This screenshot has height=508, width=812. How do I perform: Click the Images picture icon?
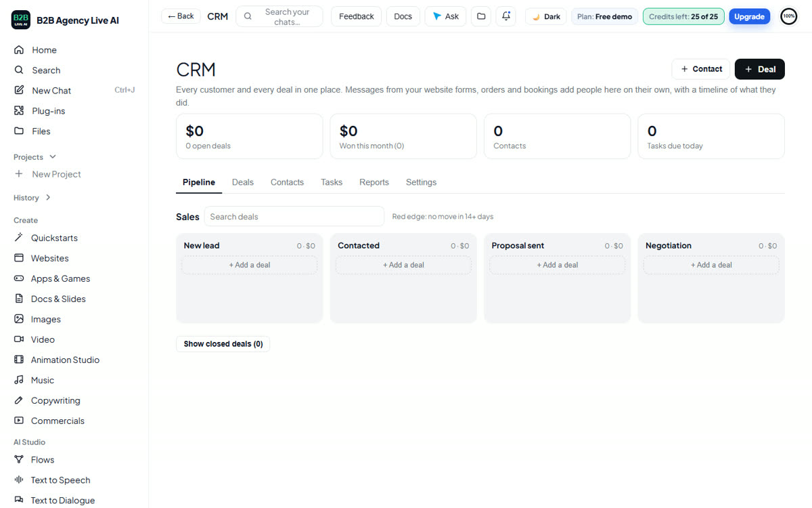(18, 319)
